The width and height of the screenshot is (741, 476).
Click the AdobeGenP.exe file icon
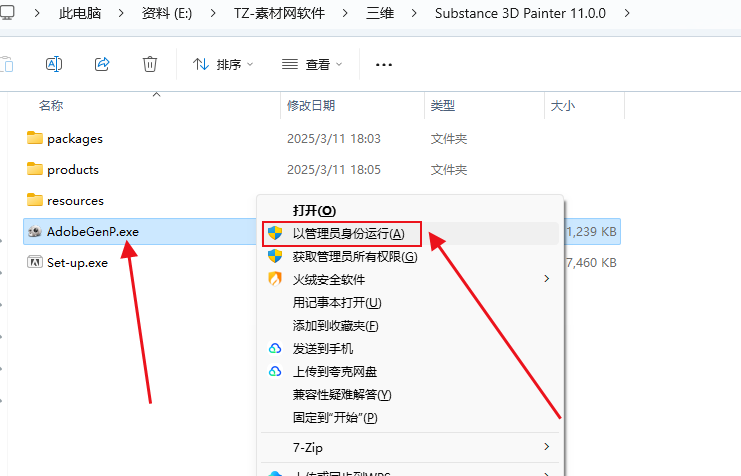point(34,231)
